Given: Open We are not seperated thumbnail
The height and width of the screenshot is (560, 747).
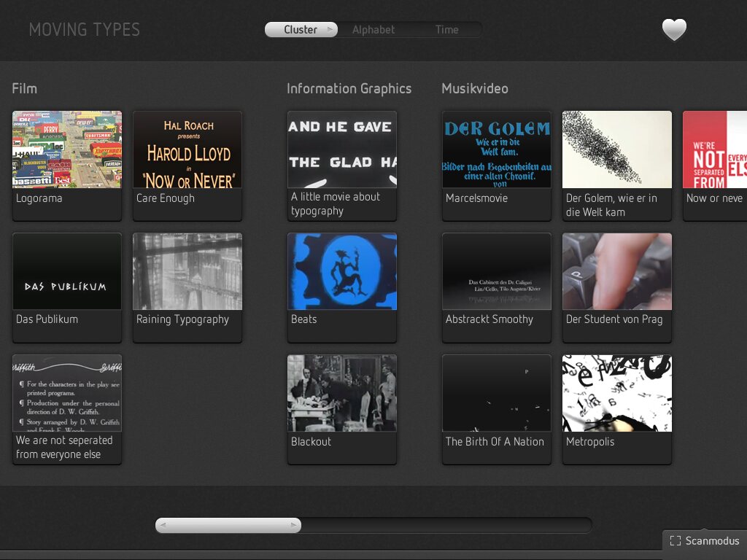Looking at the screenshot, I should 67,393.
